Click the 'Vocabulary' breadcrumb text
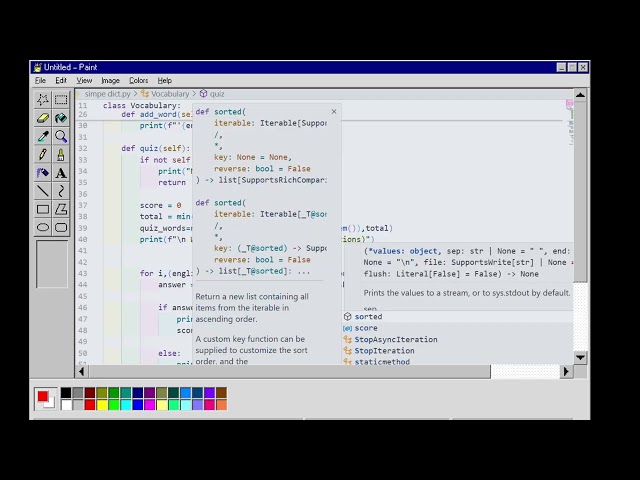Viewport: 640px width, 480px height. (170, 94)
